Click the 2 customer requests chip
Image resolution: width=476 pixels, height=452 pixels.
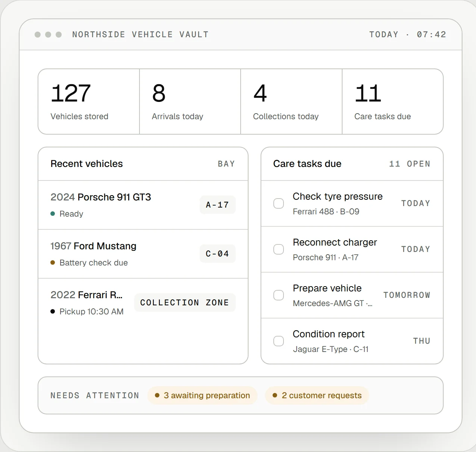tap(317, 396)
